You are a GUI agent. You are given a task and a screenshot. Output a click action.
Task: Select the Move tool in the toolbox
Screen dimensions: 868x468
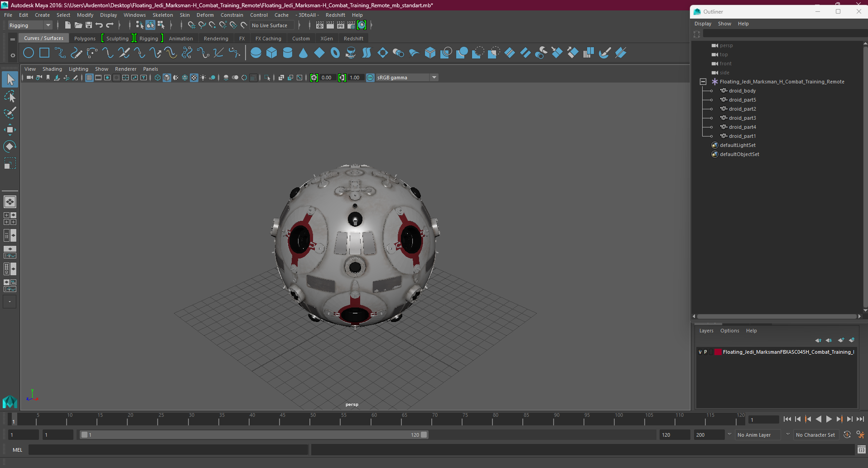tap(10, 130)
